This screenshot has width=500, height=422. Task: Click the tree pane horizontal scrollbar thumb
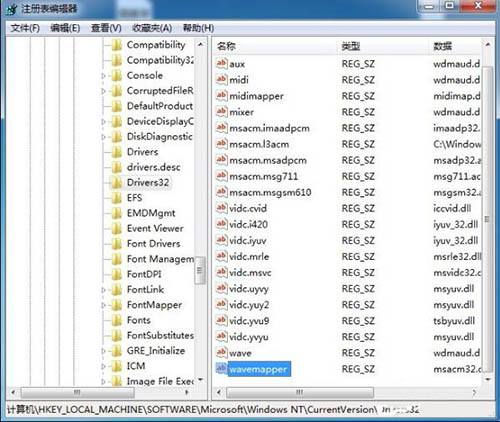point(77,392)
